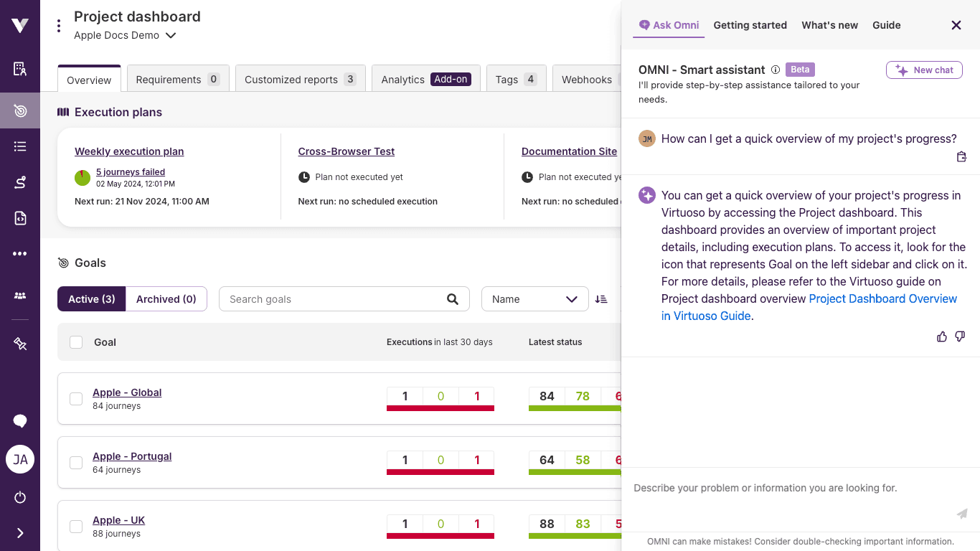The height and width of the screenshot is (551, 980).
Task: Click the thumbs up feedback icon
Action: [x=942, y=336]
